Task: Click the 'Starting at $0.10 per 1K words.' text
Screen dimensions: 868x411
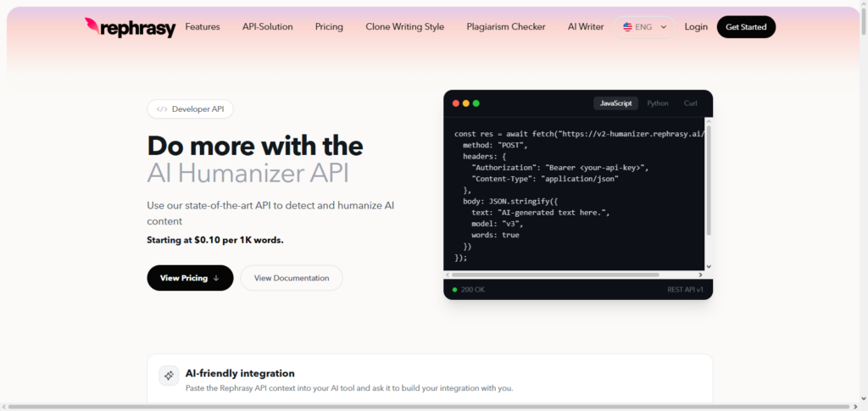Action: (x=215, y=240)
